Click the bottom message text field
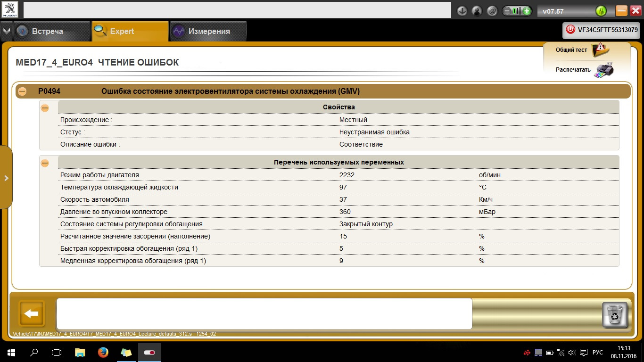This screenshot has height=362, width=644. pyautogui.click(x=264, y=313)
